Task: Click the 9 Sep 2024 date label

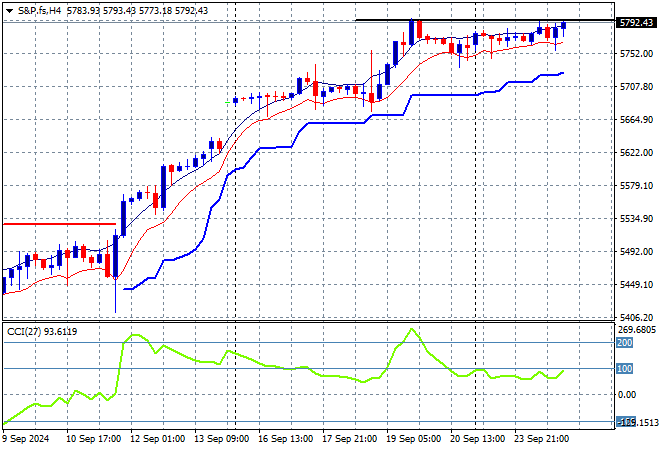Action: [x=30, y=438]
